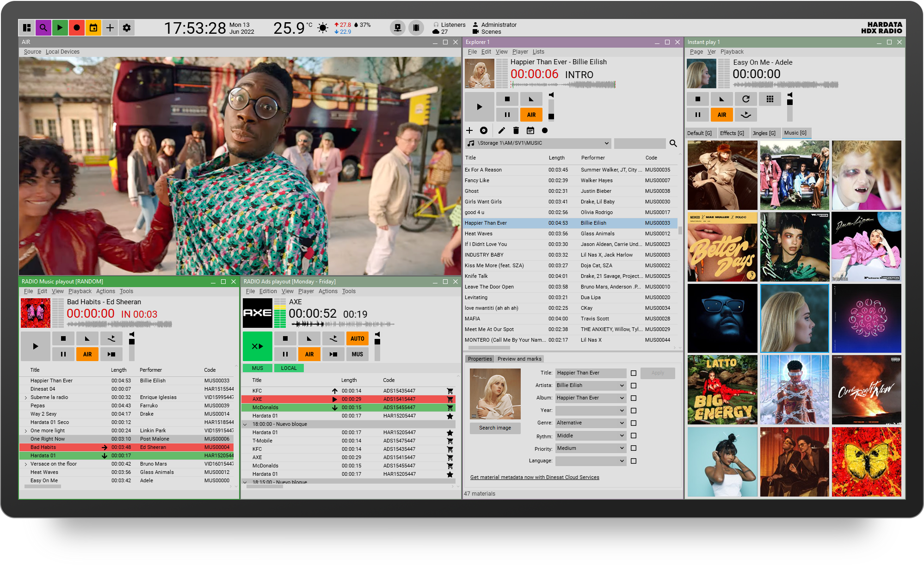Click the plus icon in top toolbar
The image size is (924, 565).
click(x=110, y=28)
